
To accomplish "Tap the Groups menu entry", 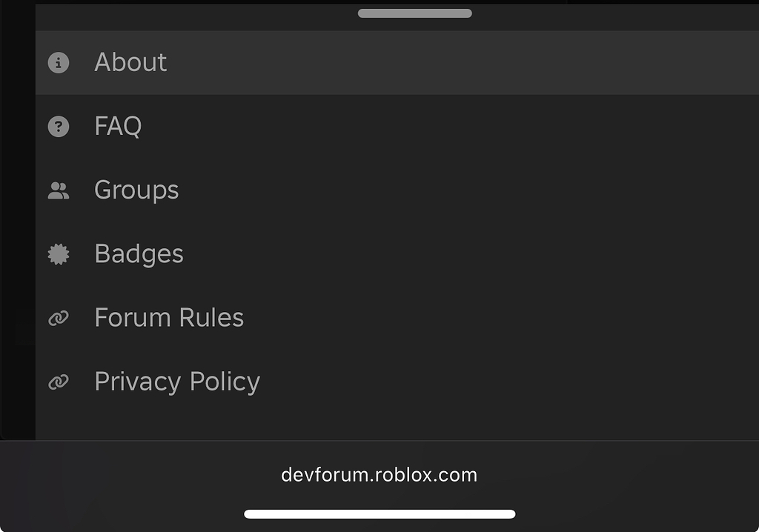I will (x=296, y=190).
